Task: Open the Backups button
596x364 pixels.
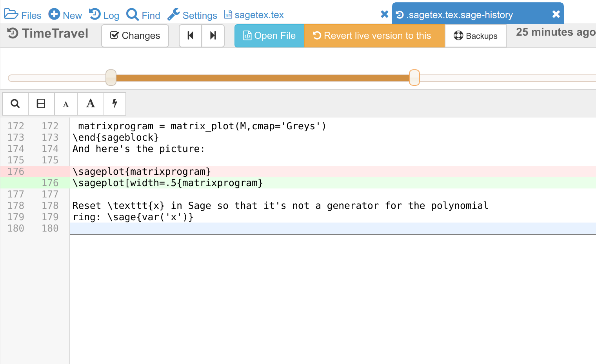Action: 475,36
